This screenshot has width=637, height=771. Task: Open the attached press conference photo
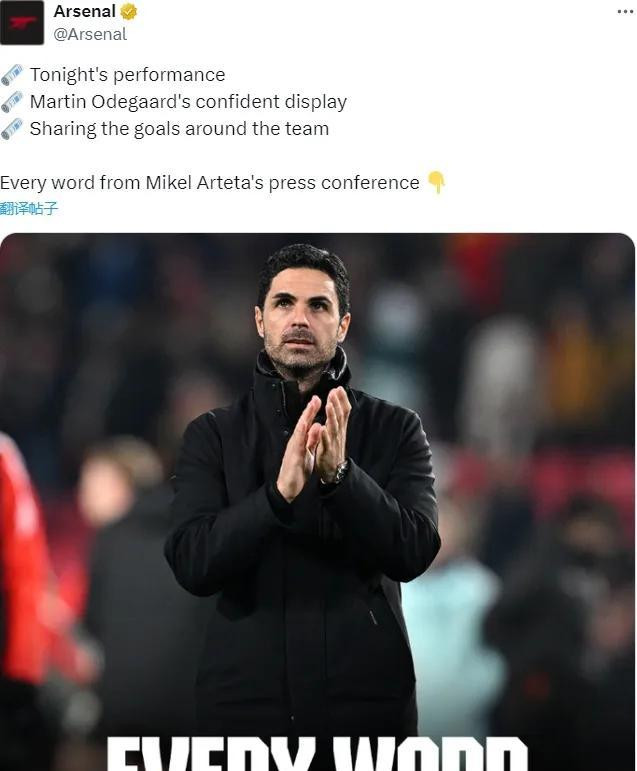click(317, 502)
